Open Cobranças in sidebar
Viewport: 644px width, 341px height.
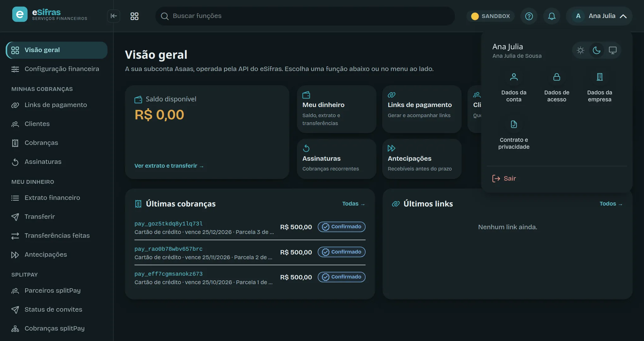57,143
